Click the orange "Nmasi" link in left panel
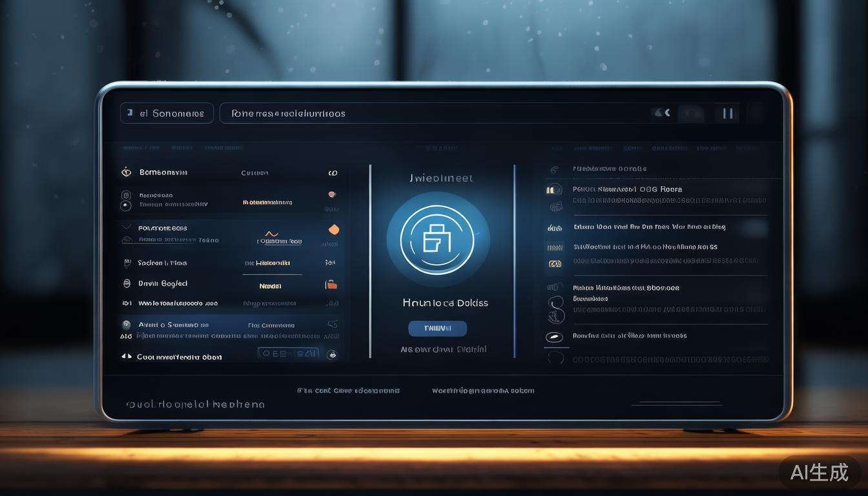 (x=270, y=285)
